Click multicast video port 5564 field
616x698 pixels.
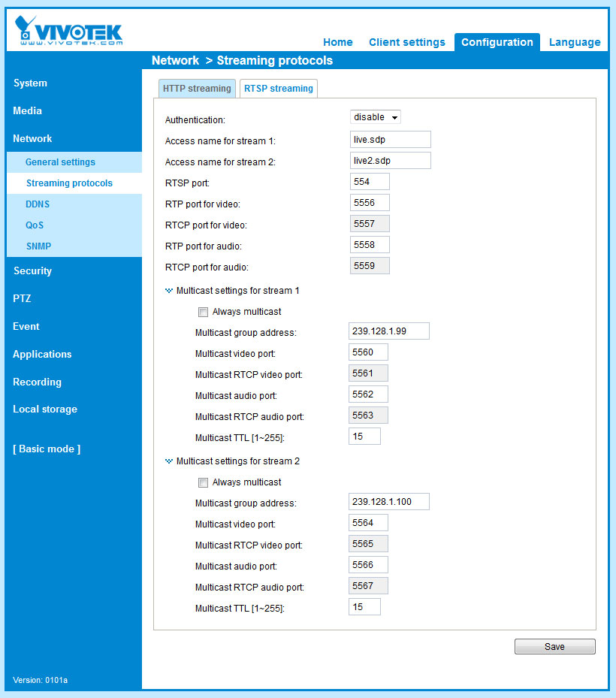[x=368, y=523]
